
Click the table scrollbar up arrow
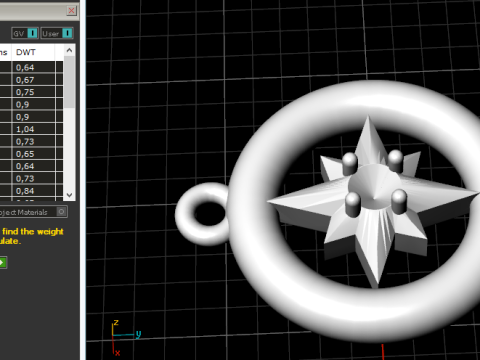click(69, 50)
